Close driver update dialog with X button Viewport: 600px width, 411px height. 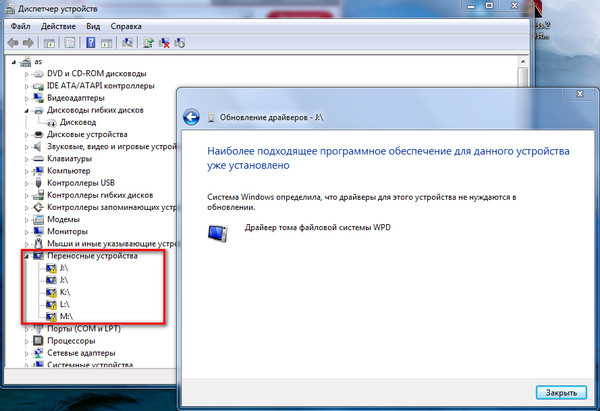(580, 94)
